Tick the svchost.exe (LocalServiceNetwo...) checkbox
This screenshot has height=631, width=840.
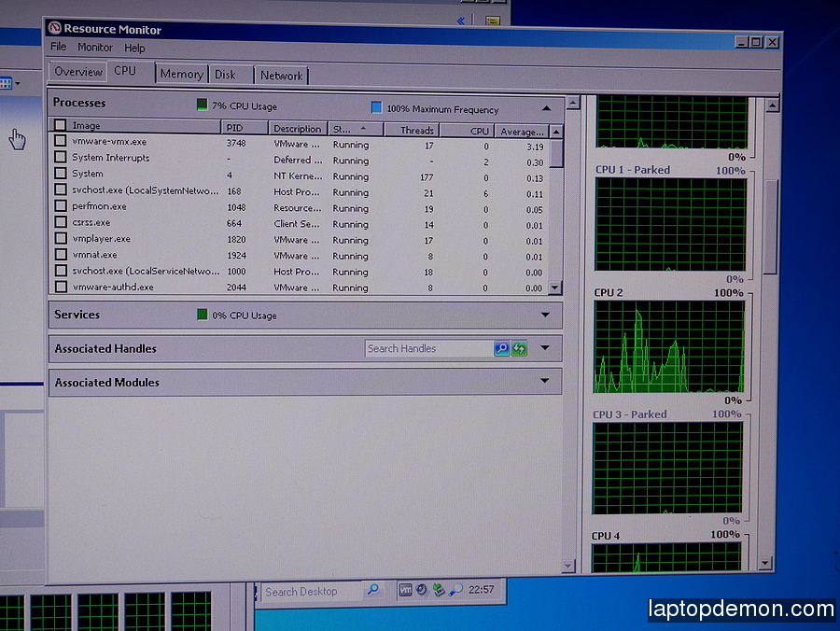pyautogui.click(x=61, y=271)
